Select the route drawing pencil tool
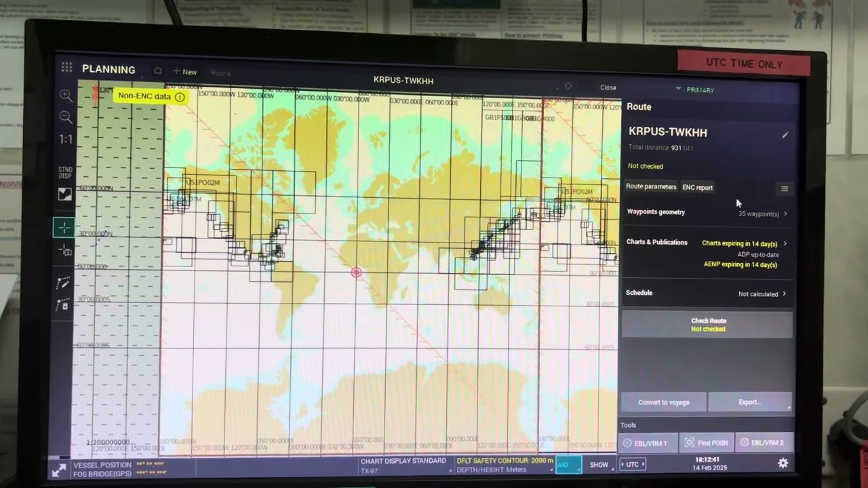The height and width of the screenshot is (488, 868). pyautogui.click(x=64, y=283)
